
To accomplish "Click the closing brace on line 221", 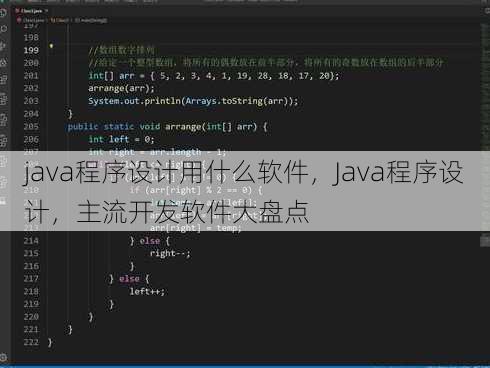I will pos(70,330).
